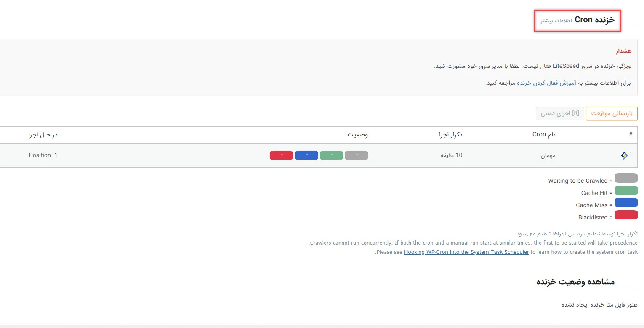The height and width of the screenshot is (328, 644).
Task: Click the red Blacklisted legend swatch
Action: tap(626, 215)
